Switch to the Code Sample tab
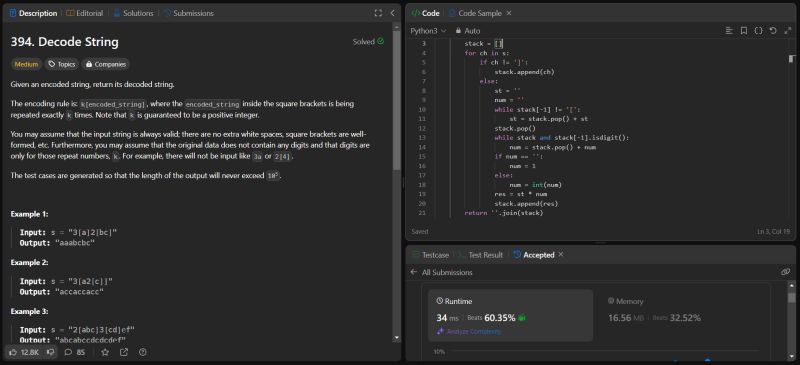 (476, 13)
